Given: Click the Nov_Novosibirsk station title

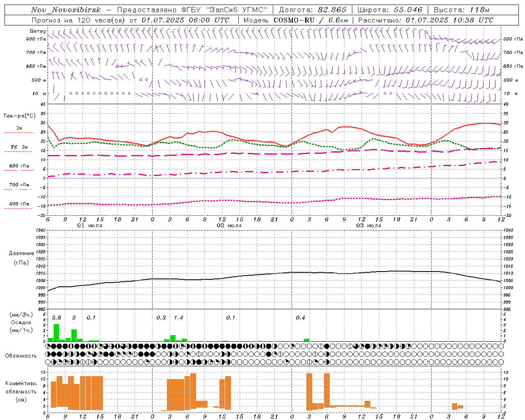Looking at the screenshot, I should coord(66,10).
